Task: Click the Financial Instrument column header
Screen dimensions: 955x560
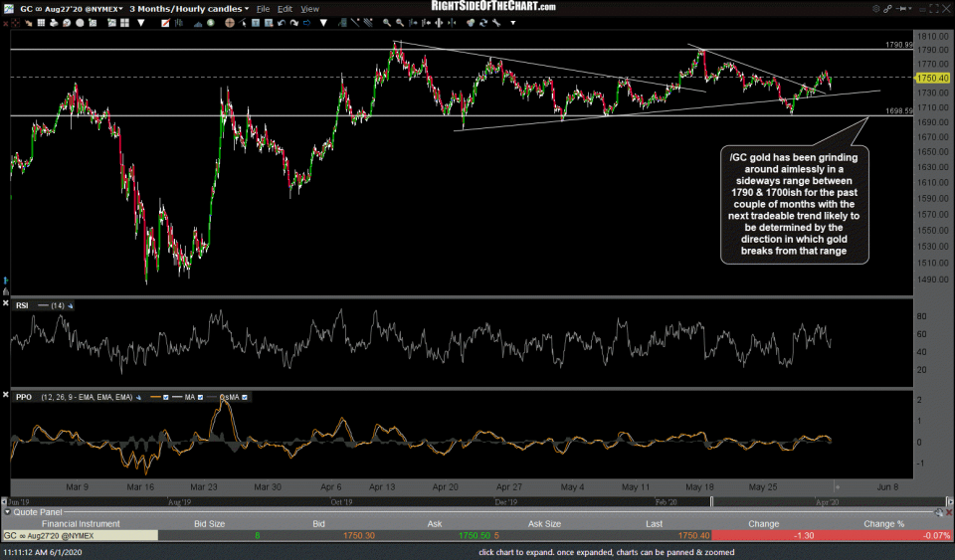Action: tap(79, 524)
